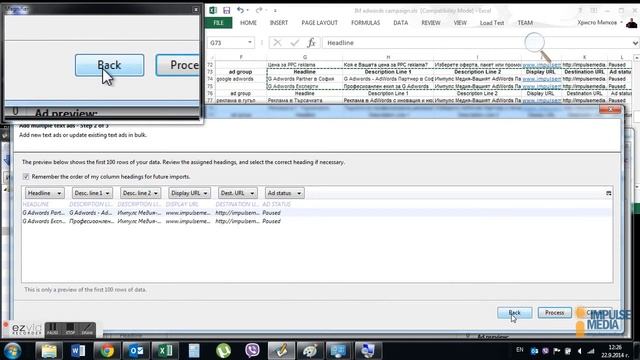
Task: Switch to Excel in the taskbar
Action: tap(165, 351)
